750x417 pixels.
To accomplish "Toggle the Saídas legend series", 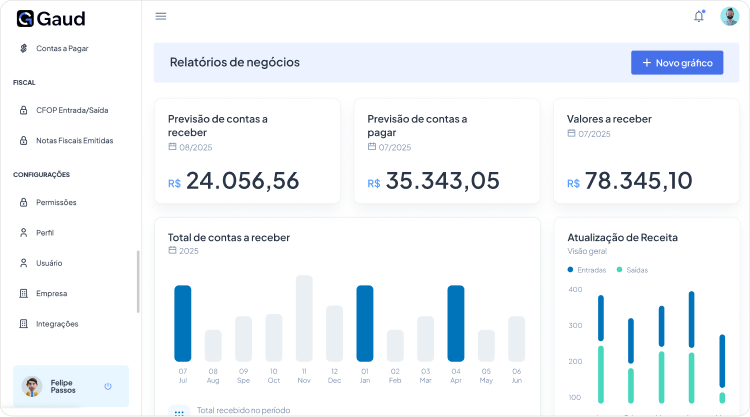I will pyautogui.click(x=632, y=270).
